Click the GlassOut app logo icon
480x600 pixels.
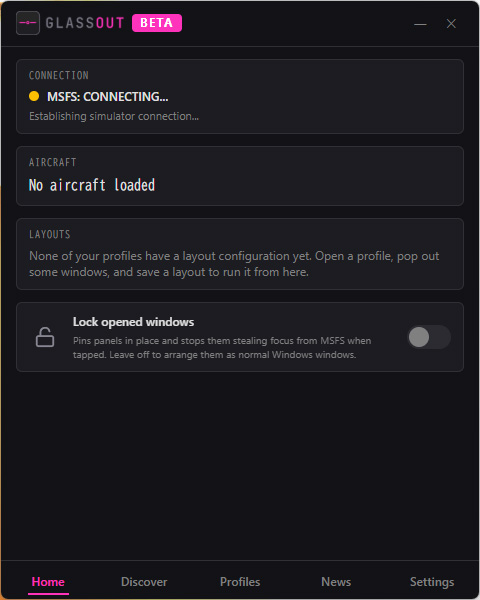point(28,23)
